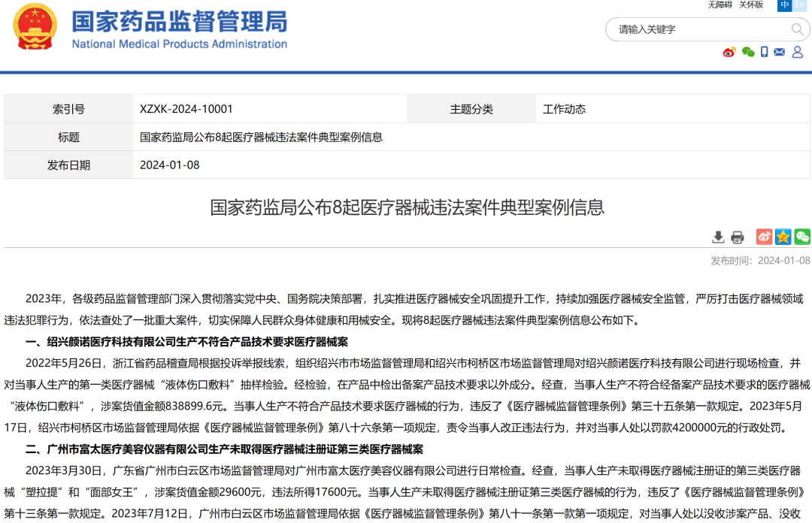Click the 索引号 label cell
The width and height of the screenshot is (812, 523).
pos(69,109)
